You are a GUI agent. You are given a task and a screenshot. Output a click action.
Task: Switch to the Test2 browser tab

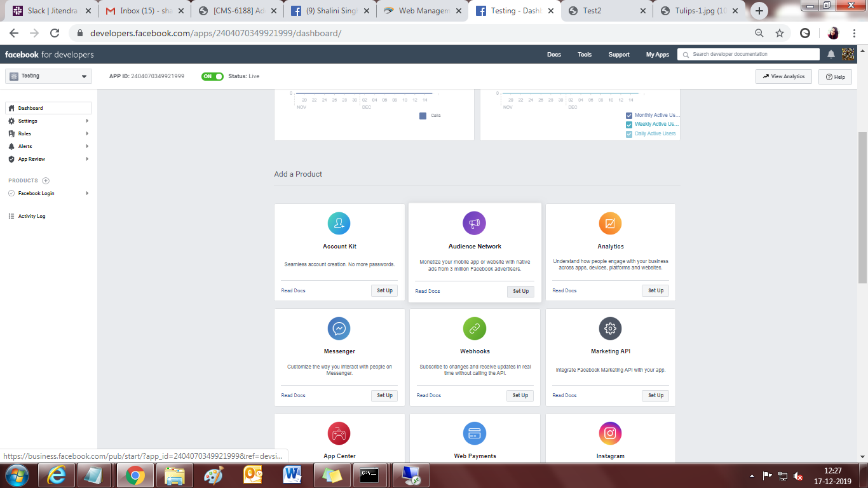point(608,11)
